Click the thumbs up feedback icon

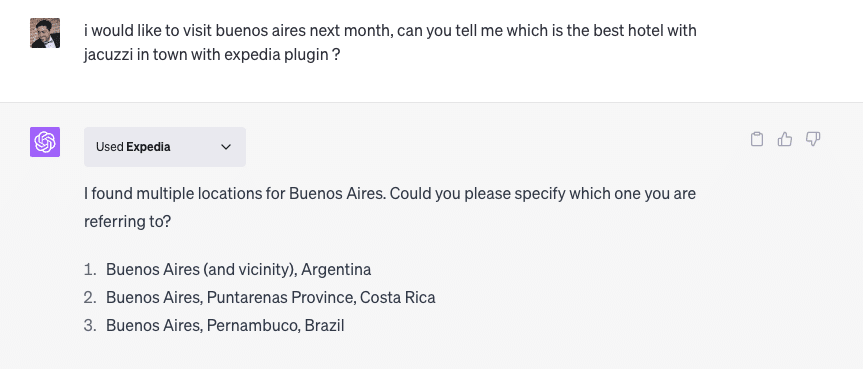[785, 139]
